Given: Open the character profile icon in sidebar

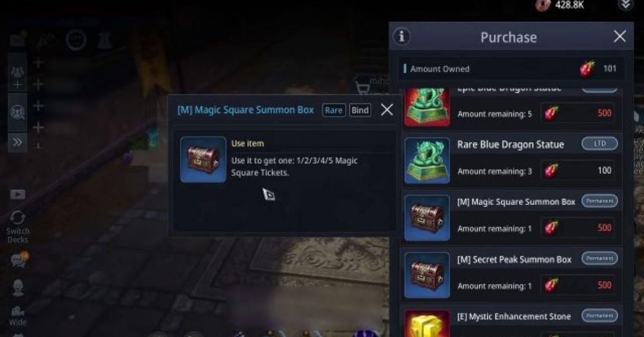Looking at the screenshot, I should pyautogui.click(x=18, y=288).
